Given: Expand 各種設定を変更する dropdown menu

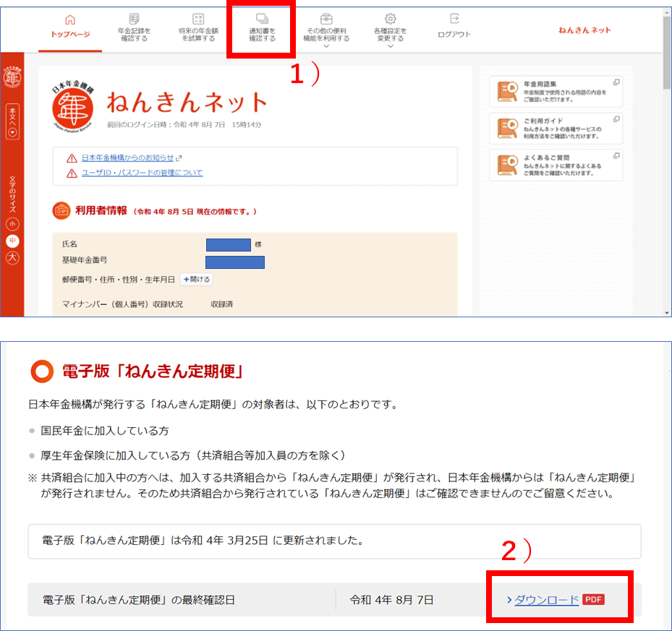Looking at the screenshot, I should tap(390, 31).
